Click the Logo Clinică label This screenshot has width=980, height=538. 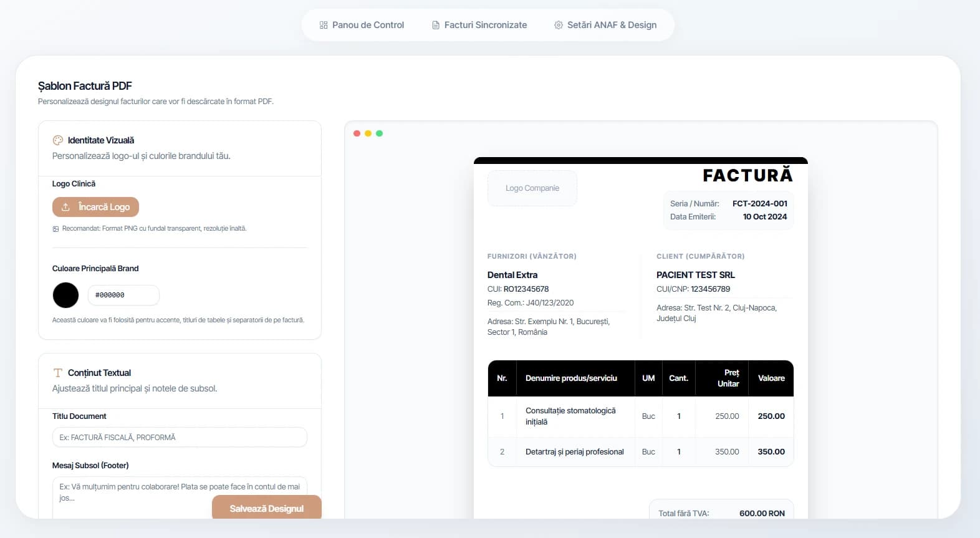(x=74, y=184)
